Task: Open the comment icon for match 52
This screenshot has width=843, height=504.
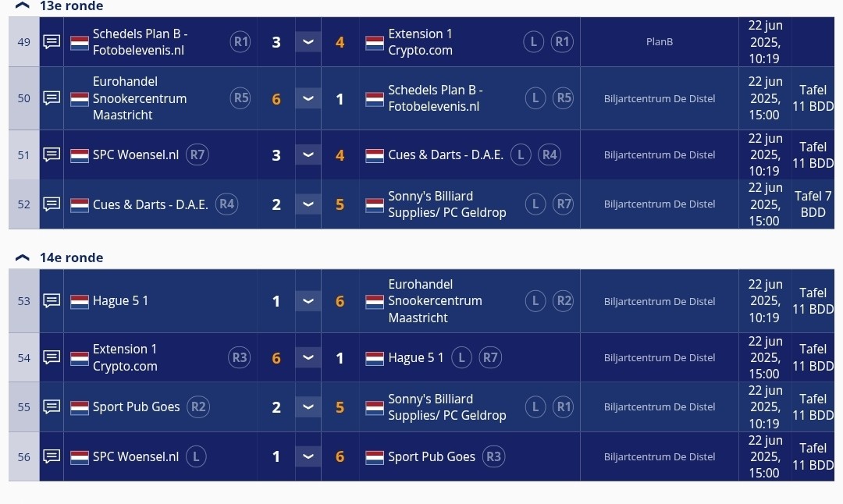Action: tap(52, 204)
